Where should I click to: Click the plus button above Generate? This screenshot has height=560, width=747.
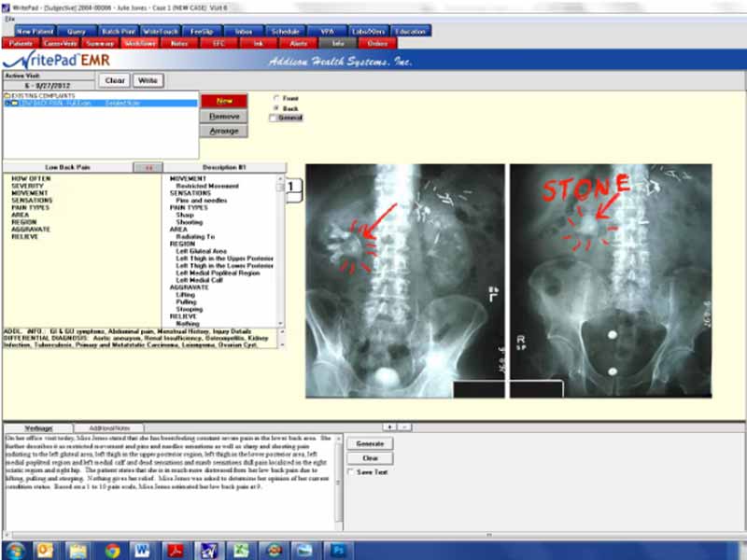pyautogui.click(x=389, y=427)
